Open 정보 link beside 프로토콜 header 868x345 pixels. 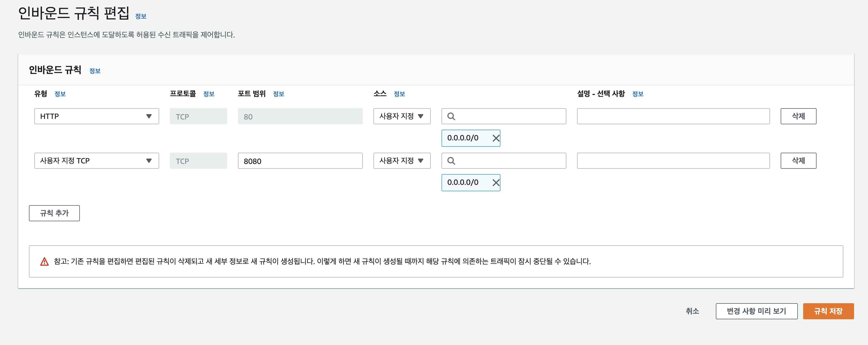pos(209,94)
